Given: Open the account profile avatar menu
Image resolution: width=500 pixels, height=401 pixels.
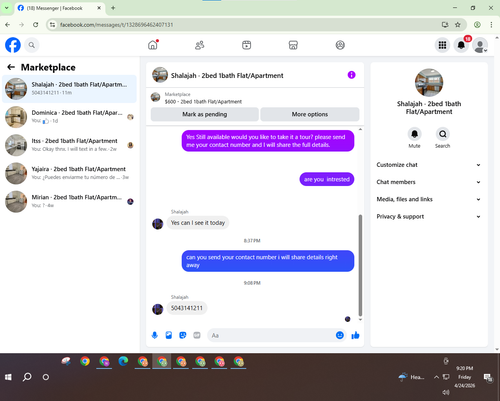Looking at the screenshot, I should [x=480, y=45].
